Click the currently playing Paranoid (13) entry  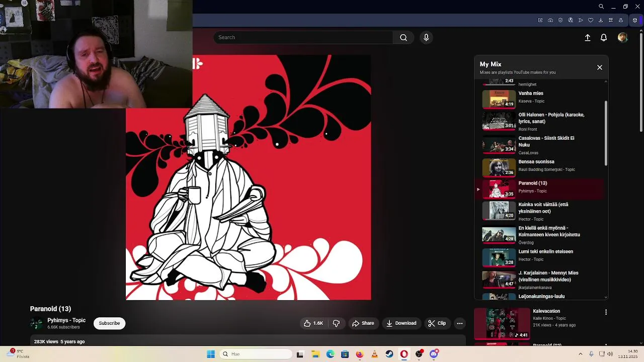539,189
